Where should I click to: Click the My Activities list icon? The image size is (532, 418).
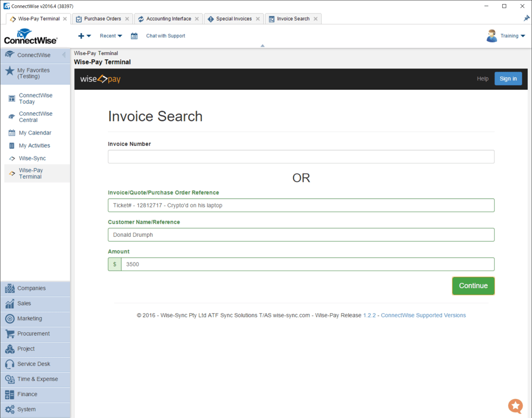coord(12,146)
